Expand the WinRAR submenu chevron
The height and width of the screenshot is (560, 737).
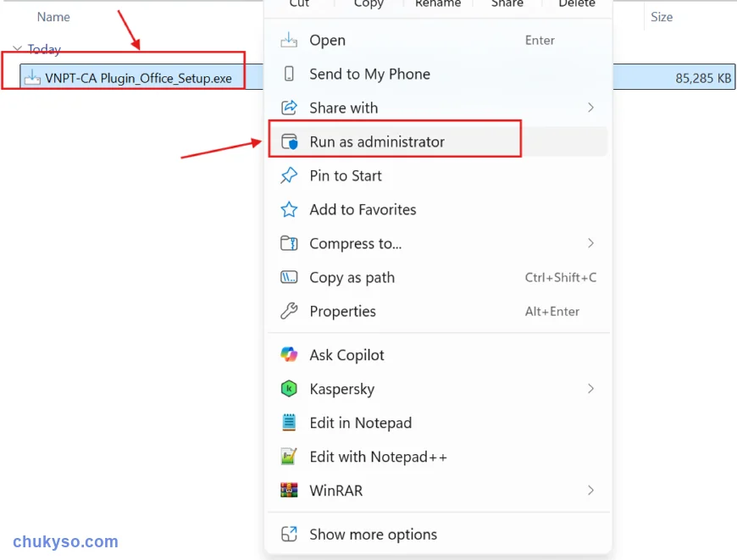pos(590,491)
